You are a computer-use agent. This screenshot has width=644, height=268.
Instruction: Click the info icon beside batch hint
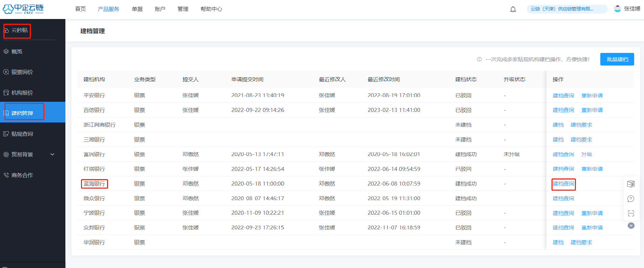click(479, 59)
